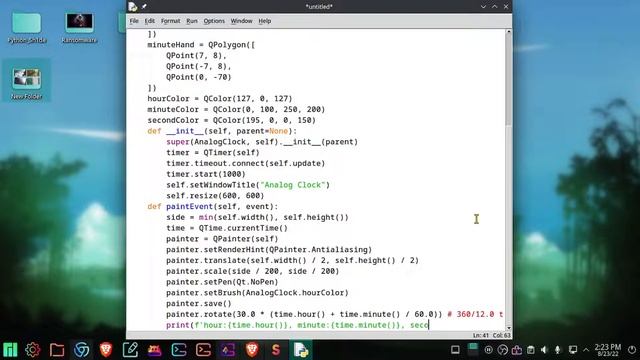Image resolution: width=640 pixels, height=360 pixels.
Task: Open the speaker volume tray icon
Action: [x=544, y=350]
